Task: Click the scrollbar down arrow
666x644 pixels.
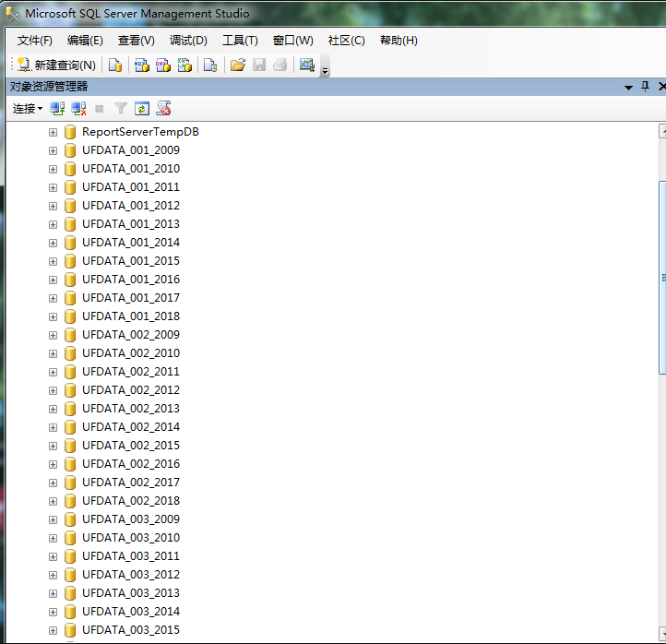Action: coord(662,634)
